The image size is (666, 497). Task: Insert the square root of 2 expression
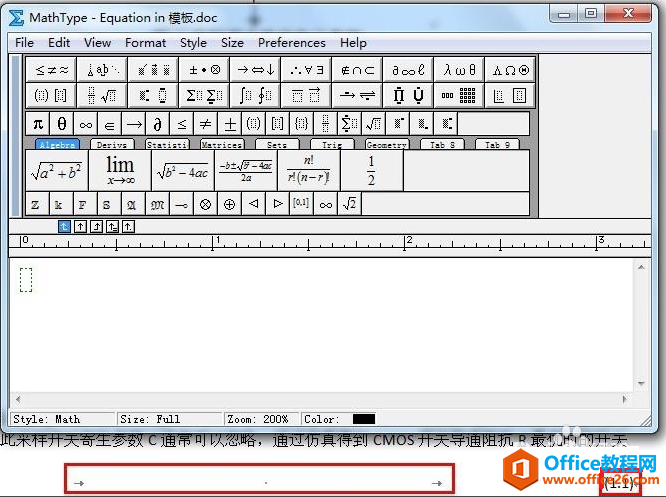tap(350, 205)
